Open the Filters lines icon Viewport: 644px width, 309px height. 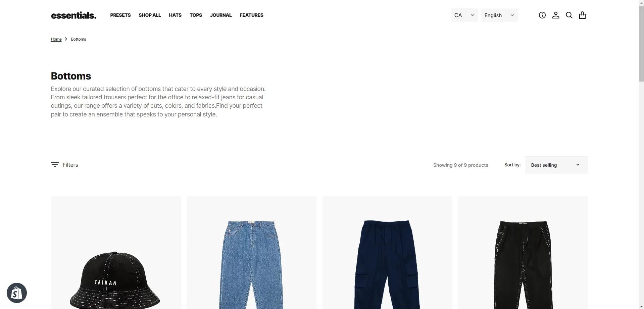coord(55,165)
